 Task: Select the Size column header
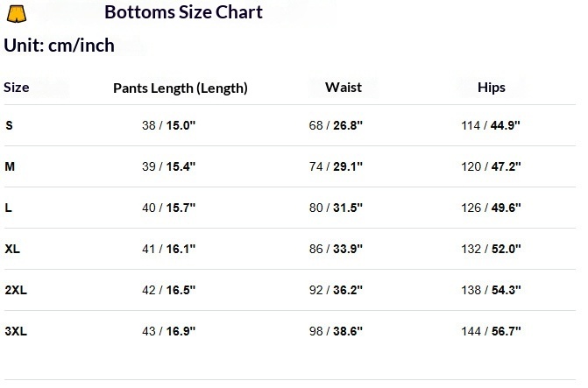(x=17, y=88)
